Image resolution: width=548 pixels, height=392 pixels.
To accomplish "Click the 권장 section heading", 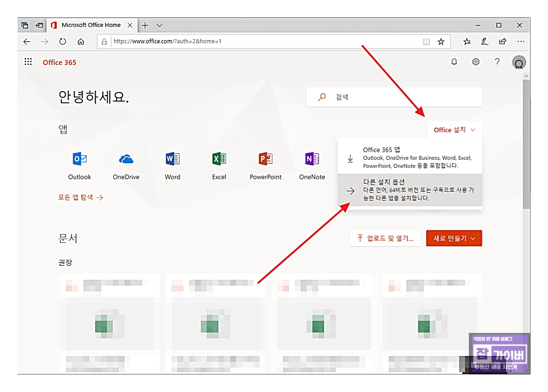I will [65, 262].
